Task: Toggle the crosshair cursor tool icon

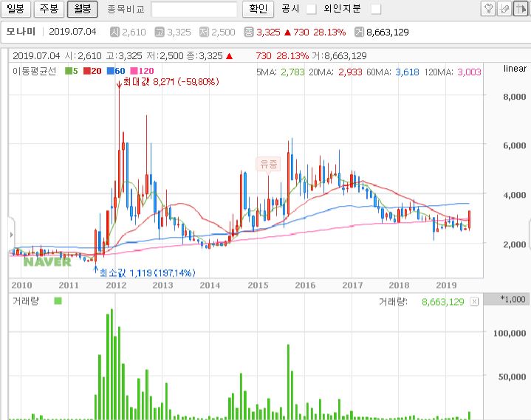Action: tap(521, 9)
